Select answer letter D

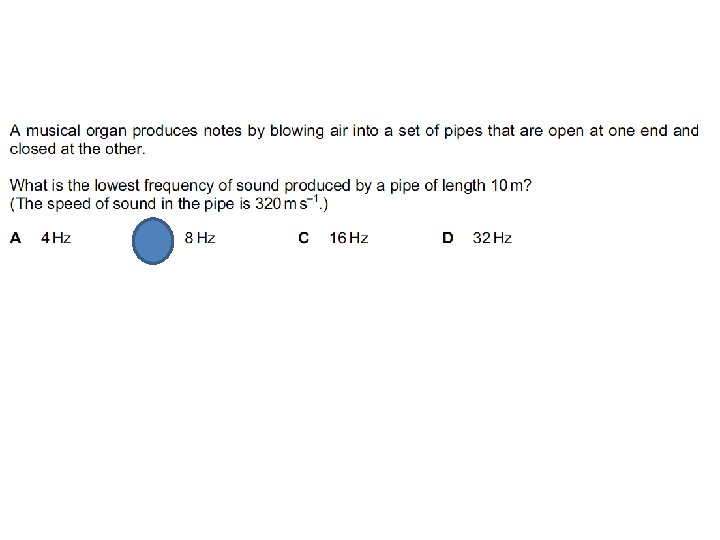(x=448, y=238)
